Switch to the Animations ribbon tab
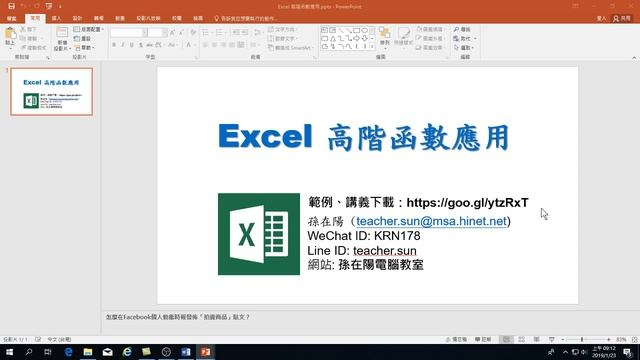 click(120, 18)
